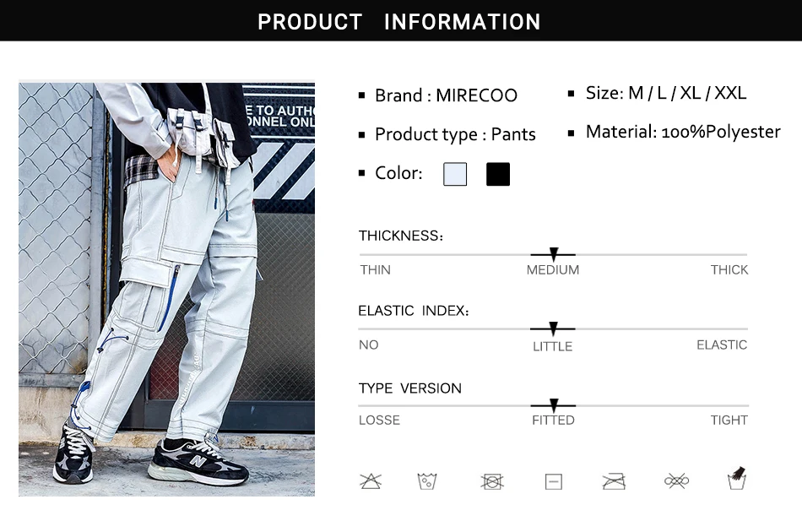Click the do-not-tumble-dry icon
802x532 pixels.
[x=492, y=481]
